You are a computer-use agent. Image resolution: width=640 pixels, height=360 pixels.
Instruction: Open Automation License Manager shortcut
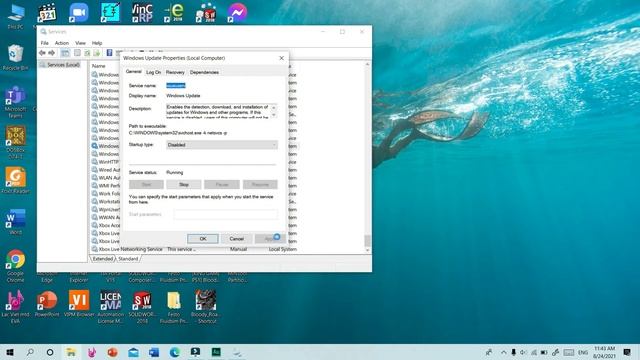pos(111,307)
